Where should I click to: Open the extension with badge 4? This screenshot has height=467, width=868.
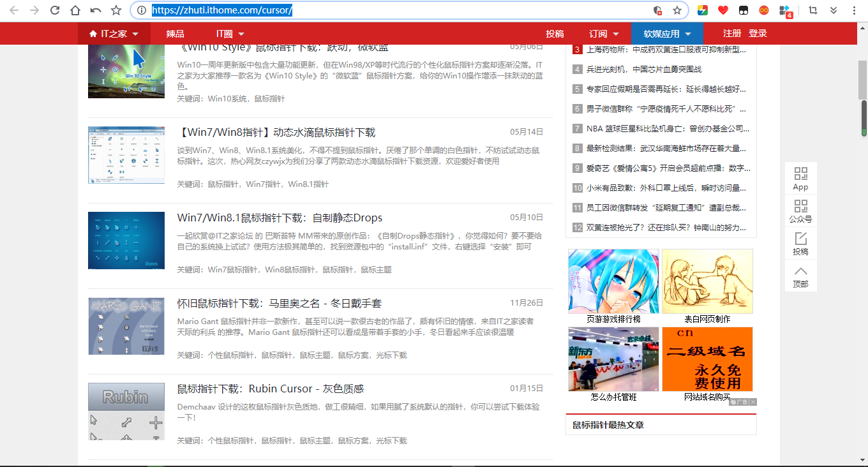[786, 11]
